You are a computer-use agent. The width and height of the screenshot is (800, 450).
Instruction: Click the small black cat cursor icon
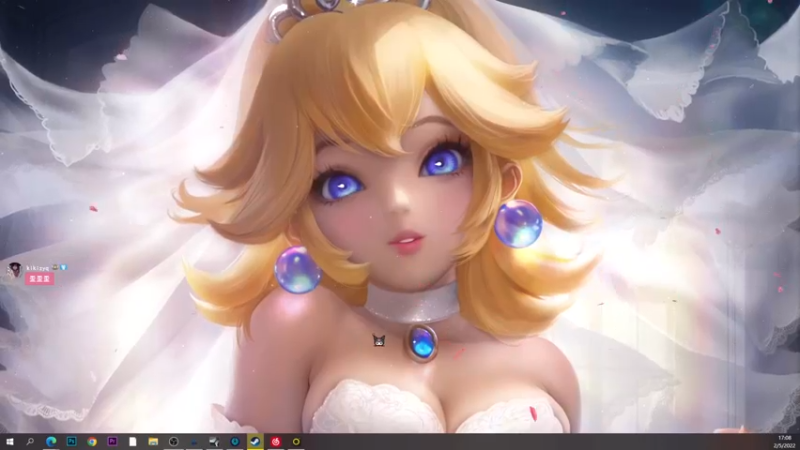[x=379, y=340]
